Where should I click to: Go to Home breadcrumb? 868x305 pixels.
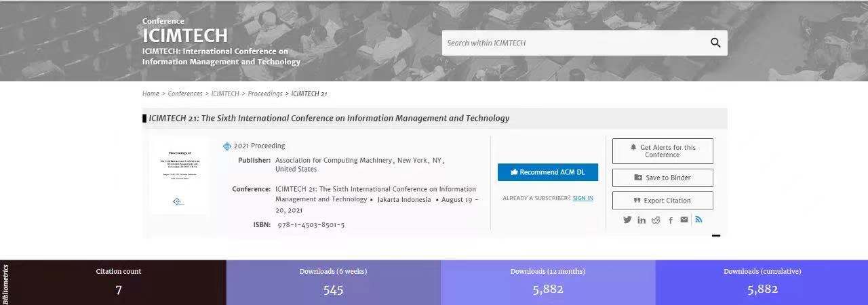(151, 94)
